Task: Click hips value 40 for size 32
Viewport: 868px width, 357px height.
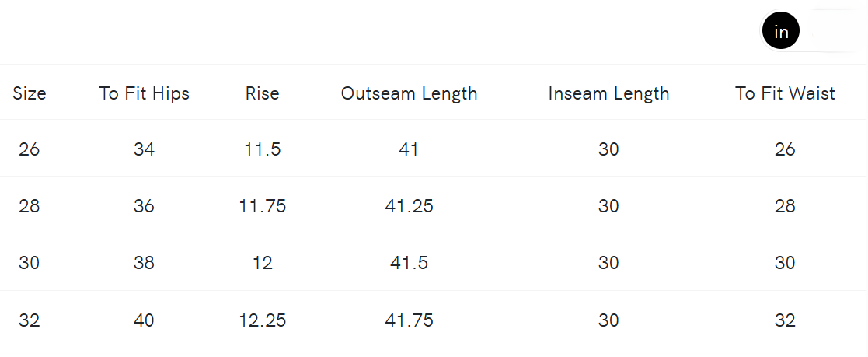Action: (145, 320)
